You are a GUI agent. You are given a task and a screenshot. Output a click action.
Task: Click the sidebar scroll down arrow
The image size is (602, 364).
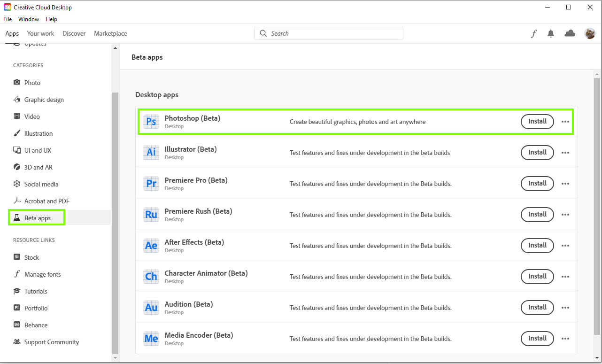coord(115,358)
